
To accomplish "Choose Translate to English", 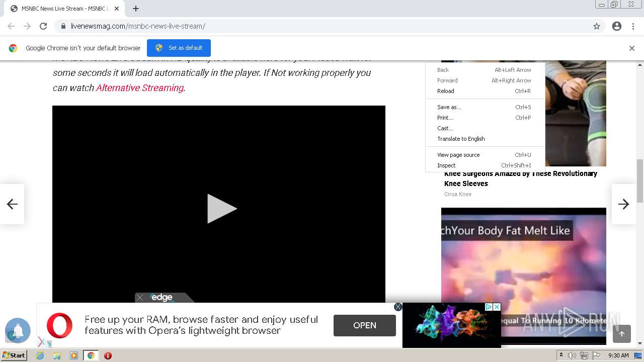I will [485, 139].
